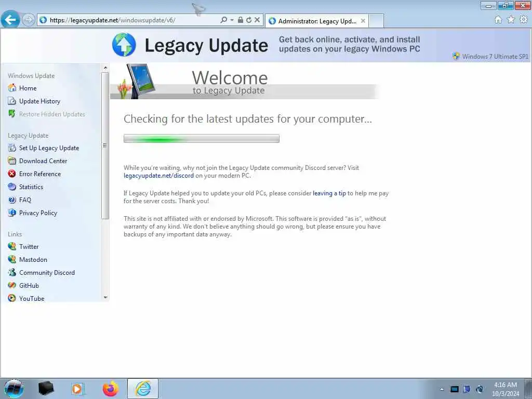Click the Download Center icon
Screen dimensions: 532x399
(x=12, y=161)
